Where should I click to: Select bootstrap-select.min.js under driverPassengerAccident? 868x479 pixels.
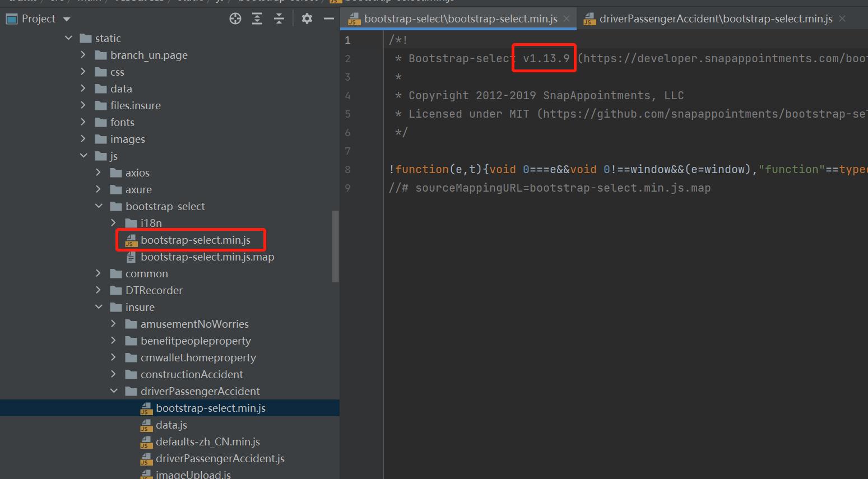[x=210, y=408]
